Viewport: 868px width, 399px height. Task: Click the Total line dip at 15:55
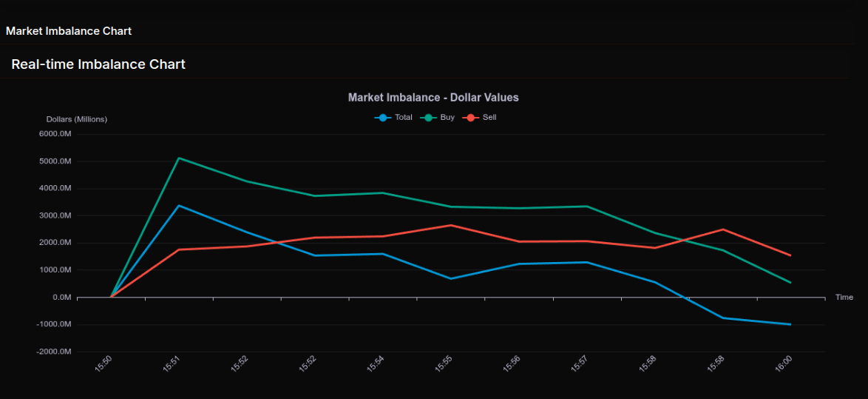451,278
